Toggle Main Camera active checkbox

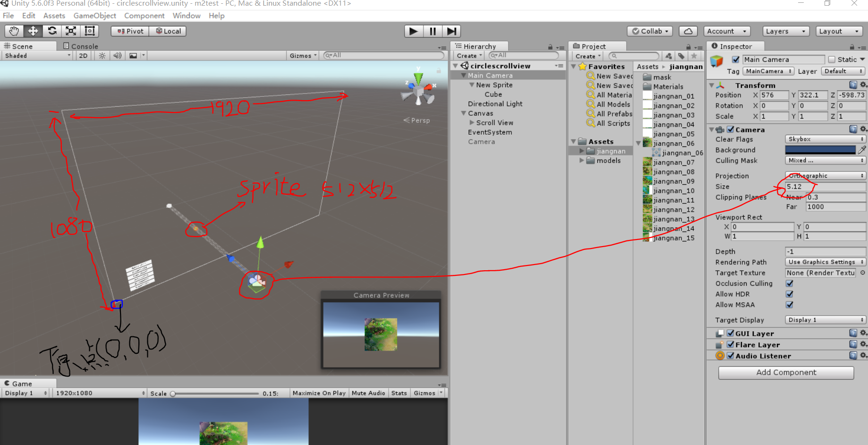click(735, 60)
